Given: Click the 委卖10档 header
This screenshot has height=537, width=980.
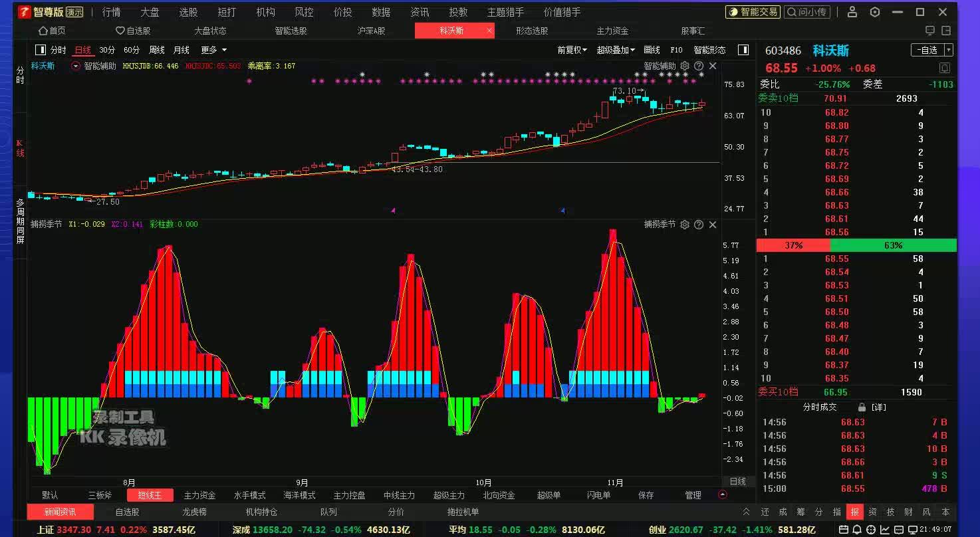Looking at the screenshot, I should (778, 98).
